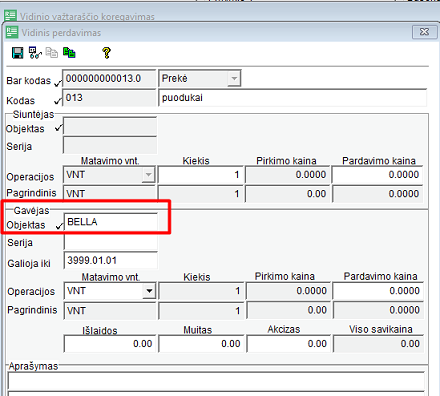Click the Galioja iki label
Screen dimensions: 440x396
pos(29,264)
